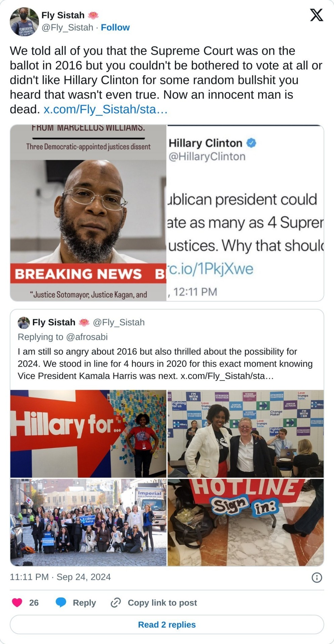This screenshot has width=334, height=644.
Task: Open the 11:11 PM Sep 24, 2024 timestamp
Action: click(60, 577)
